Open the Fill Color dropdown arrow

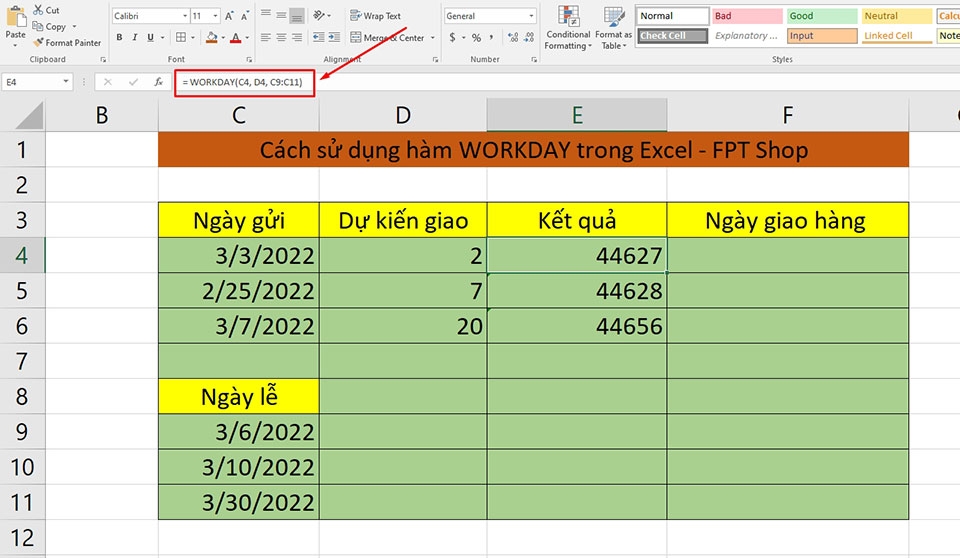tap(223, 37)
